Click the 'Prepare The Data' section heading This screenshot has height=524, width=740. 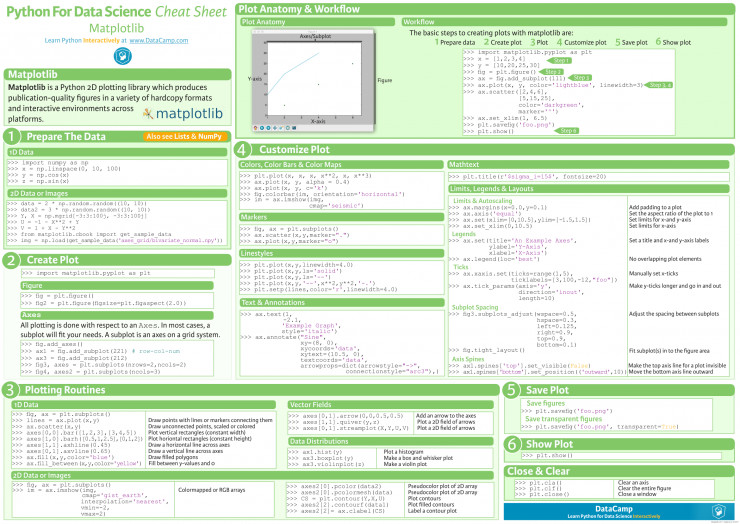pos(66,136)
